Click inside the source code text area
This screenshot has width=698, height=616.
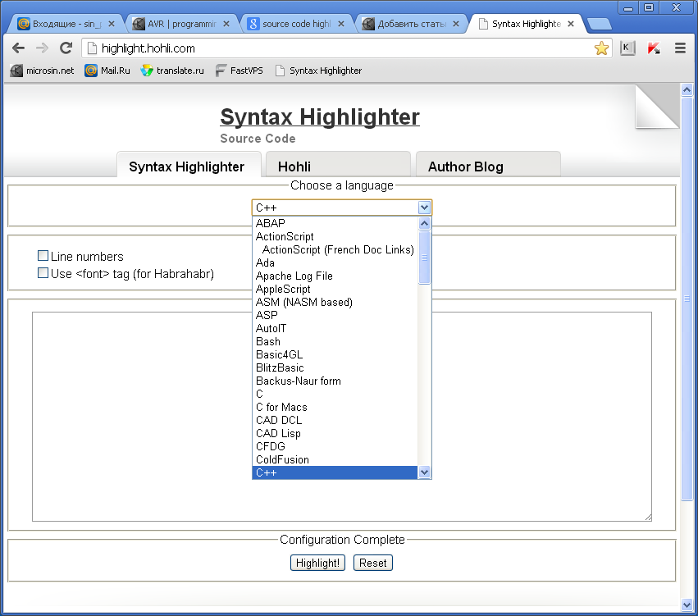pos(342,416)
